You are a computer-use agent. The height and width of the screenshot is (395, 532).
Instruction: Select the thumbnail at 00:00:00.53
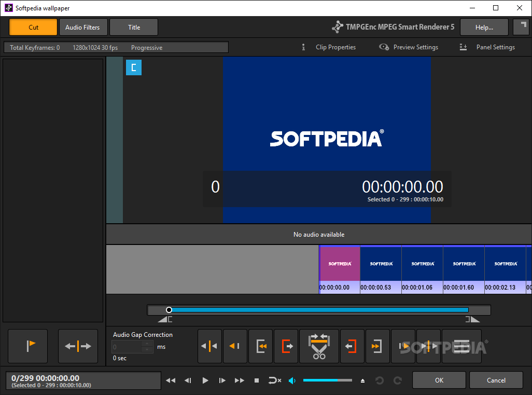[381, 270]
